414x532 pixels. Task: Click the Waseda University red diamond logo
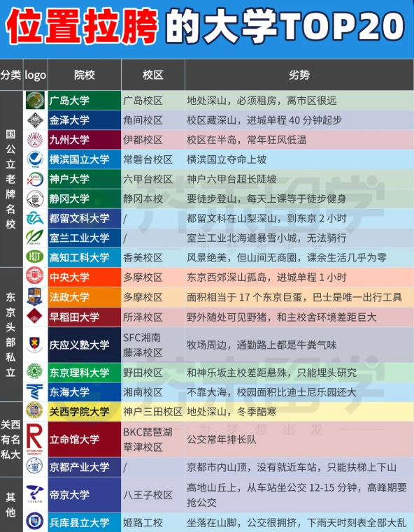(x=35, y=317)
